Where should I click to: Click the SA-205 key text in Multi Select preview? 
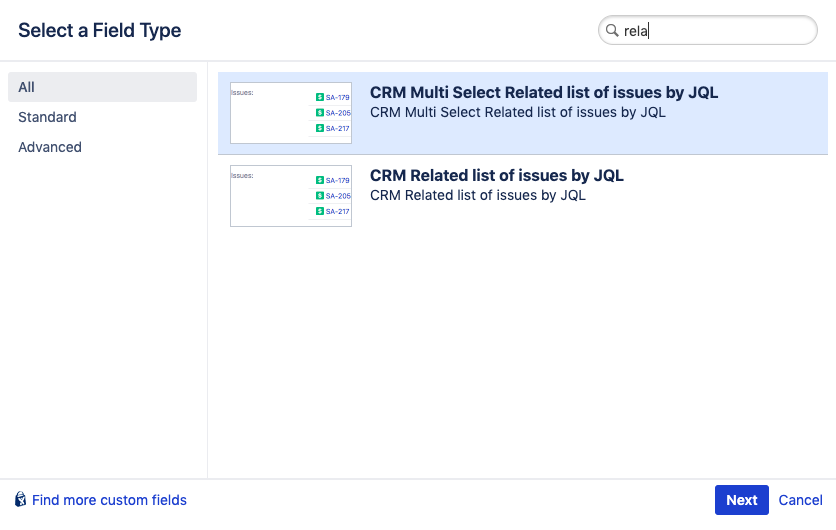click(337, 113)
